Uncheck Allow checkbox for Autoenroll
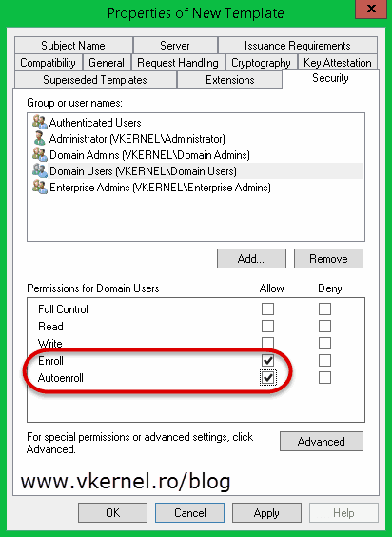This screenshot has width=392, height=537. (x=267, y=378)
